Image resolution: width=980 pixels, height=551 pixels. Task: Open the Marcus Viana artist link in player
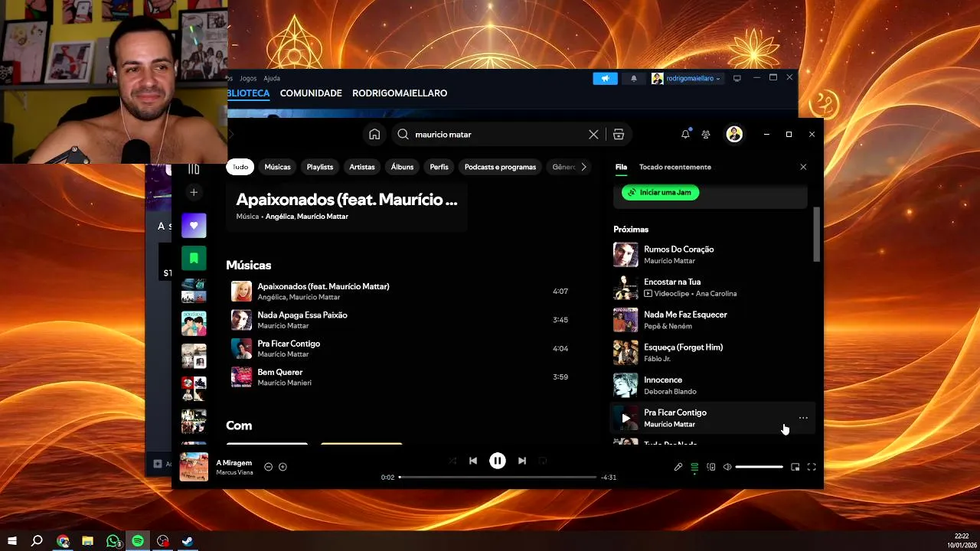tap(234, 472)
